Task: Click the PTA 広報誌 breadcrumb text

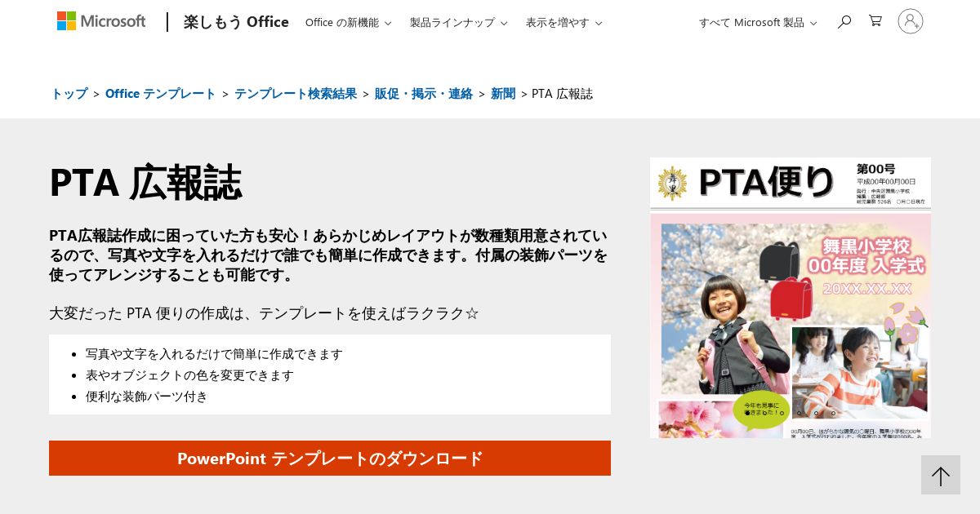Action: (x=562, y=93)
